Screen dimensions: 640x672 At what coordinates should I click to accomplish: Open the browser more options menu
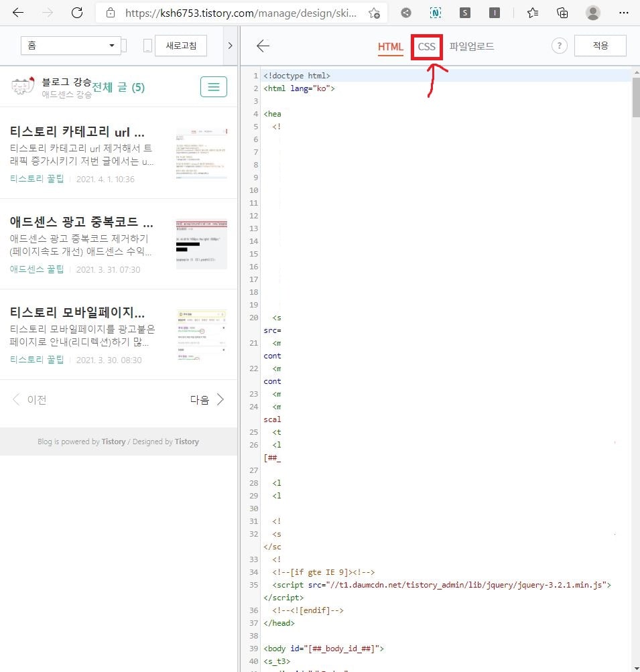coord(623,12)
